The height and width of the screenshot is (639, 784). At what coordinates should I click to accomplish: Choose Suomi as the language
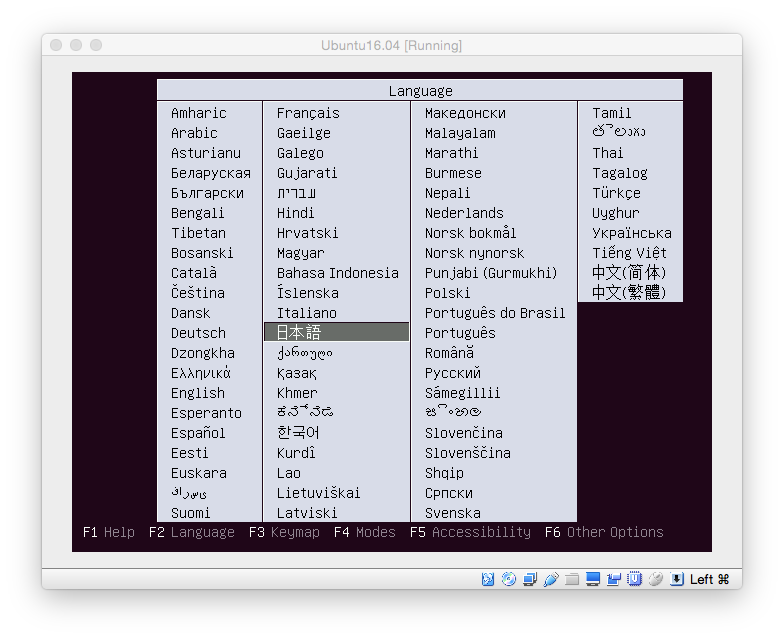pos(190,513)
